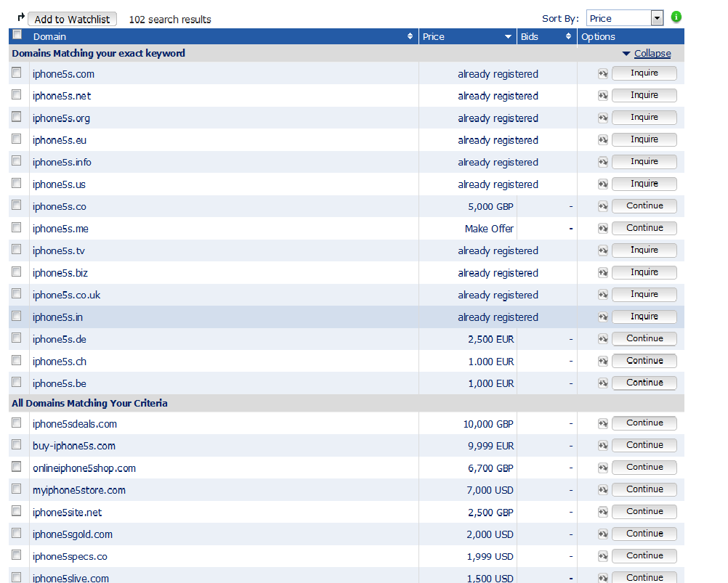Check the box for buy-iphone5s.com

coord(17,445)
